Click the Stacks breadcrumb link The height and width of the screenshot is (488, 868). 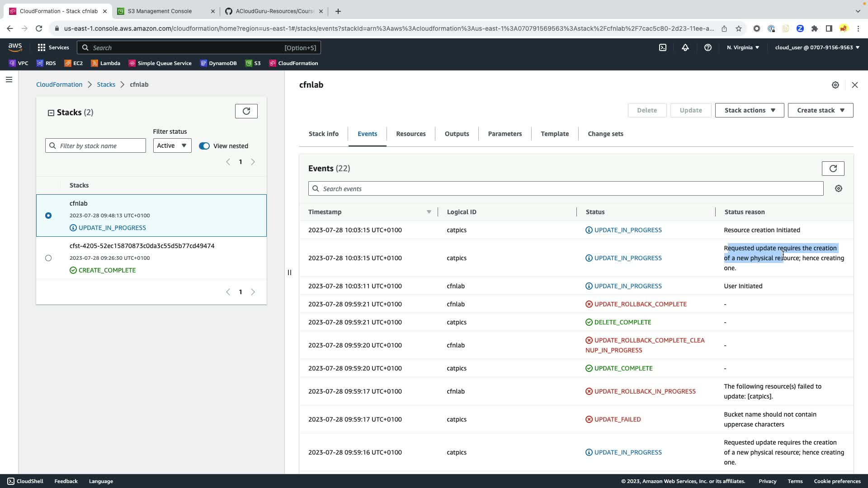click(x=106, y=84)
